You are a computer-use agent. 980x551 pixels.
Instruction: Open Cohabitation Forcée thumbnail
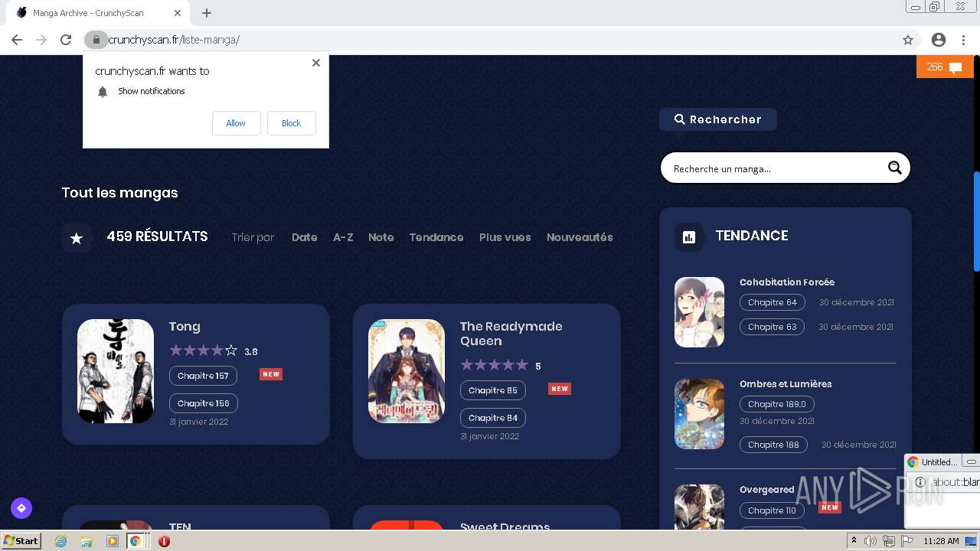point(699,312)
